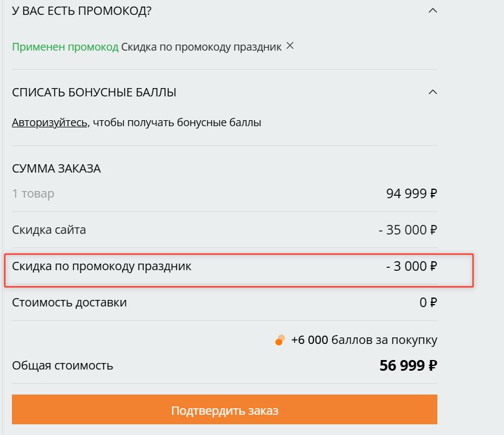
Task: Click the 'Скидка сайта' row label
Action: pos(49,230)
